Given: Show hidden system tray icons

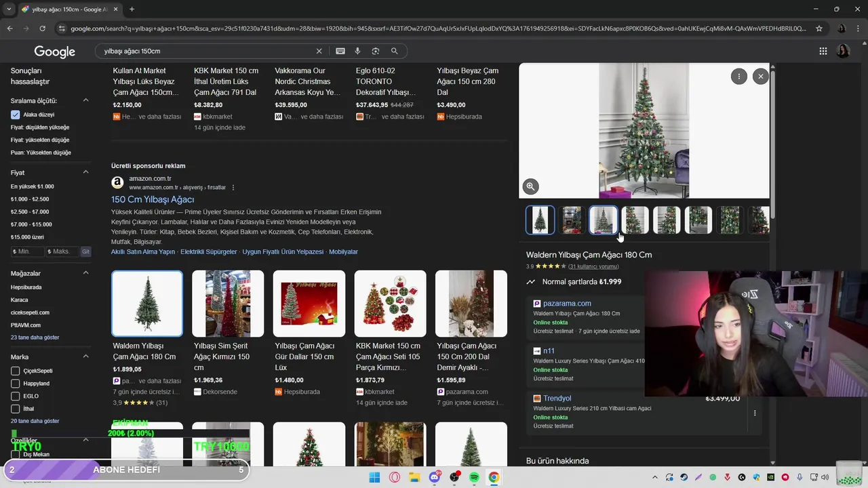Looking at the screenshot, I should [654, 477].
